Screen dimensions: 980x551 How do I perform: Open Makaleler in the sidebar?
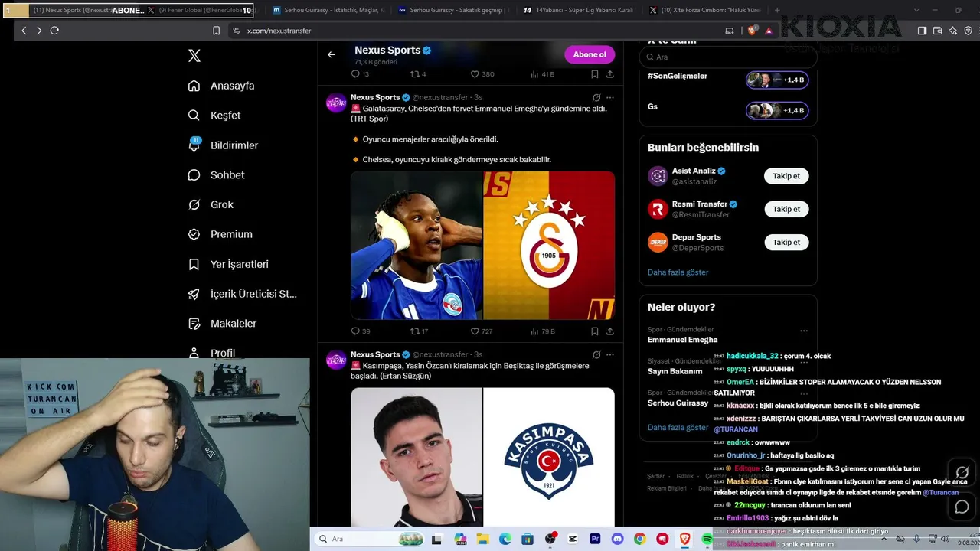point(222,324)
